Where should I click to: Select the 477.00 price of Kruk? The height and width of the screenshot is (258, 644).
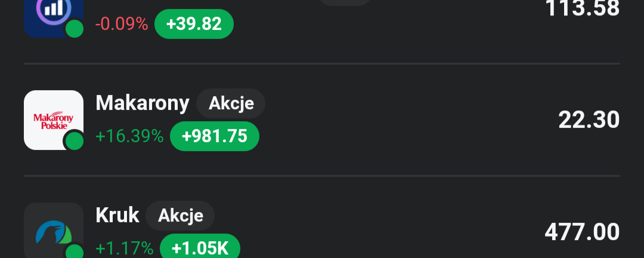click(582, 232)
